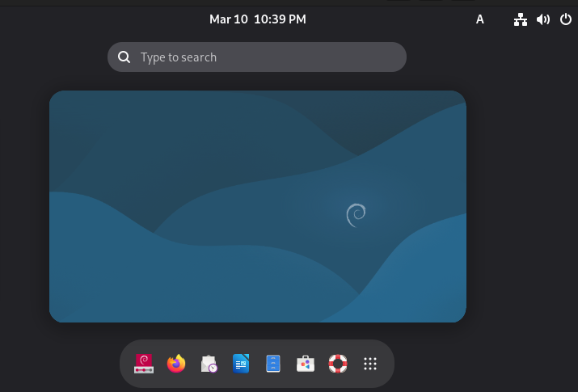Open the power menu icon

click(565, 19)
